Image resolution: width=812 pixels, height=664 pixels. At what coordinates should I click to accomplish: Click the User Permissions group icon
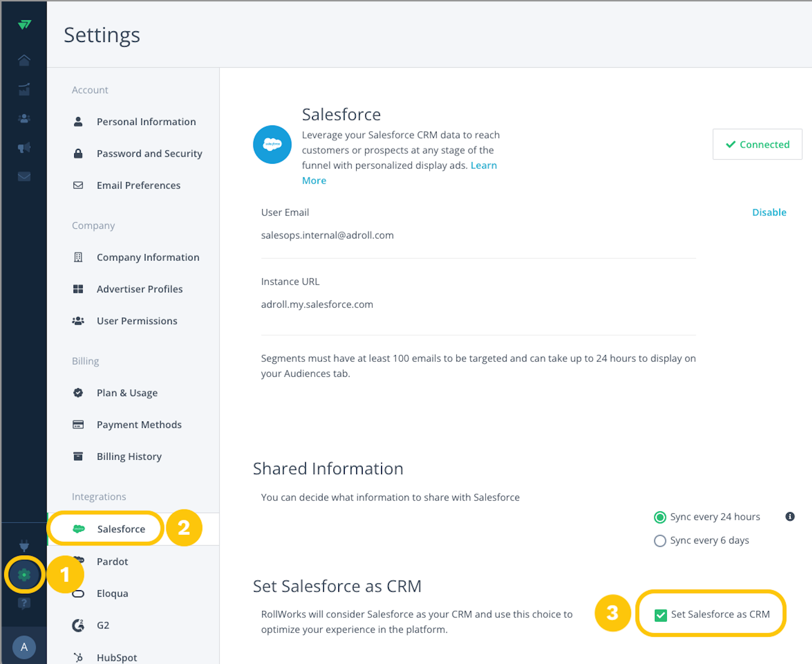(78, 321)
